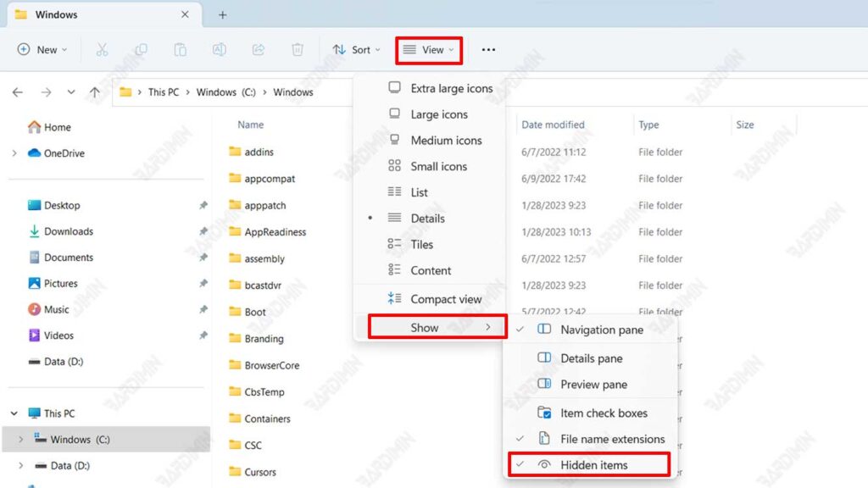
Task: Sort by Type column header
Action: coord(648,125)
